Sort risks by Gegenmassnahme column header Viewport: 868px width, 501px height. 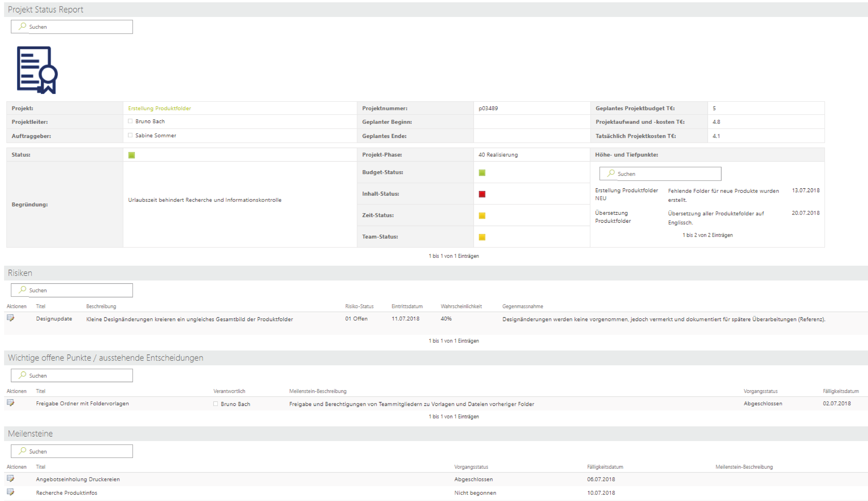click(x=523, y=306)
